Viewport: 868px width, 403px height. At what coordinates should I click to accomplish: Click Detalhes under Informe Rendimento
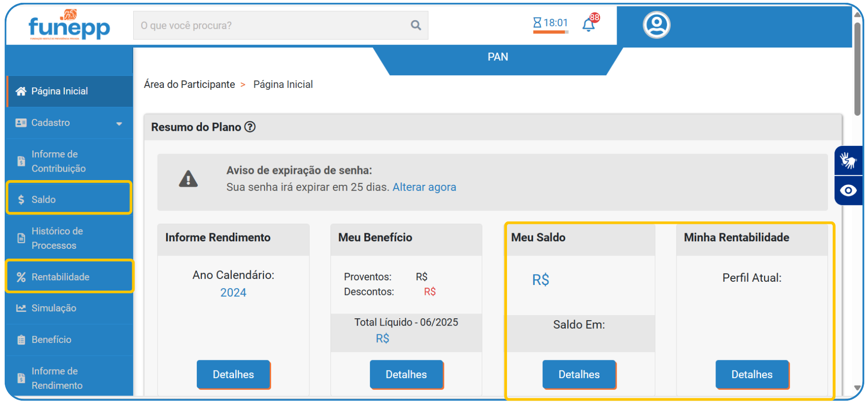pyautogui.click(x=233, y=374)
